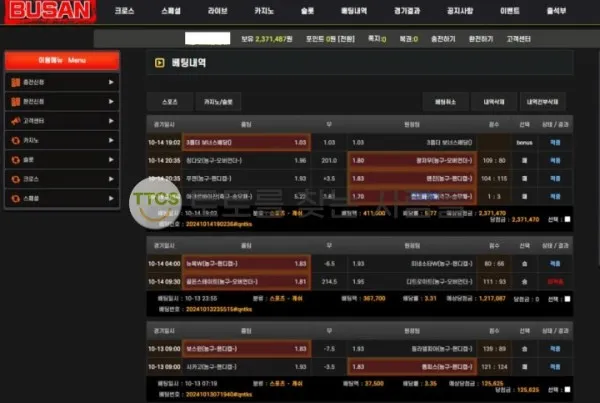Click the 충전신청 icon in sidebar
The height and width of the screenshot is (403, 600).
coord(16,82)
